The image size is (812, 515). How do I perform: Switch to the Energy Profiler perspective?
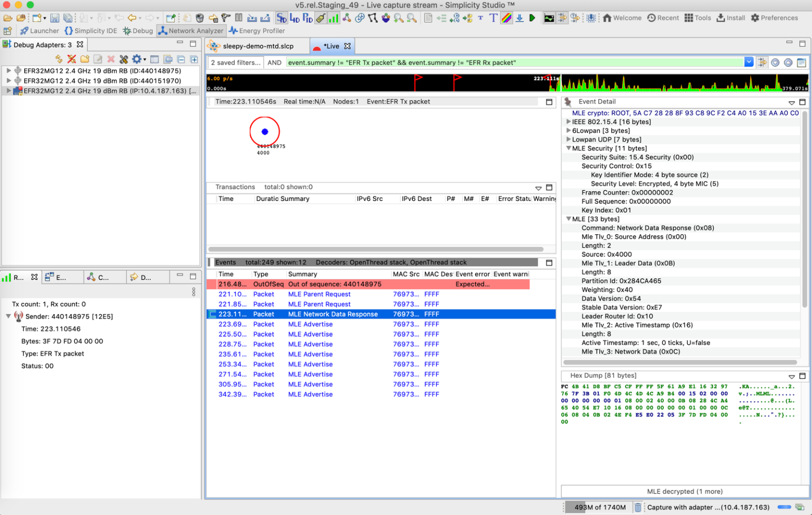click(257, 31)
